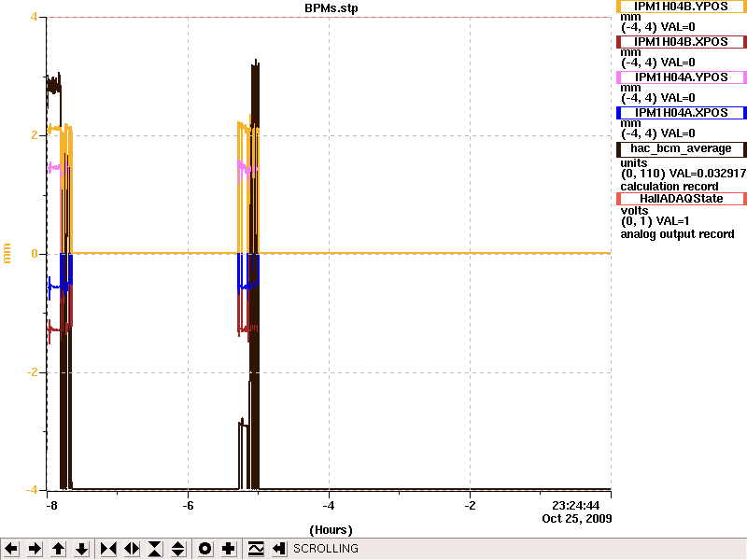Click the plus cross toolbar icon
This screenshot has height=560, width=747.
228,549
